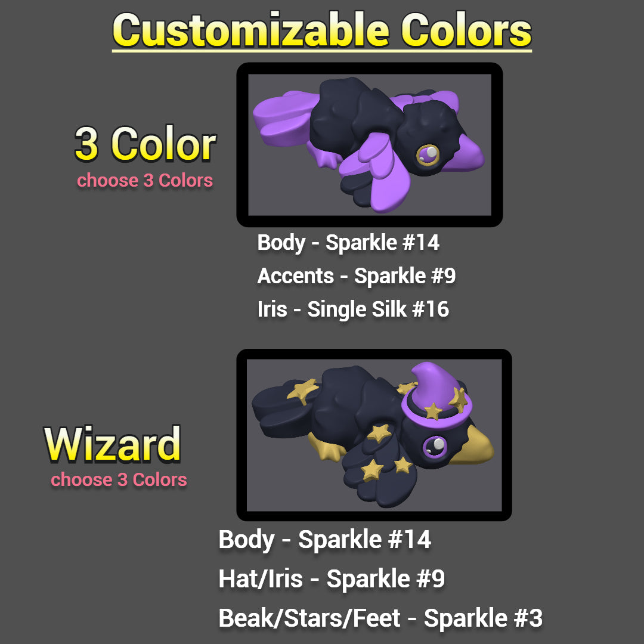Click the purple eye on the wizard bird
The image size is (644, 644).
(x=435, y=447)
